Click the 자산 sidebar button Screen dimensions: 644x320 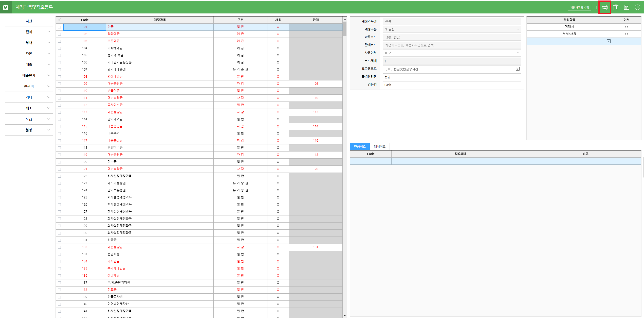29,21
